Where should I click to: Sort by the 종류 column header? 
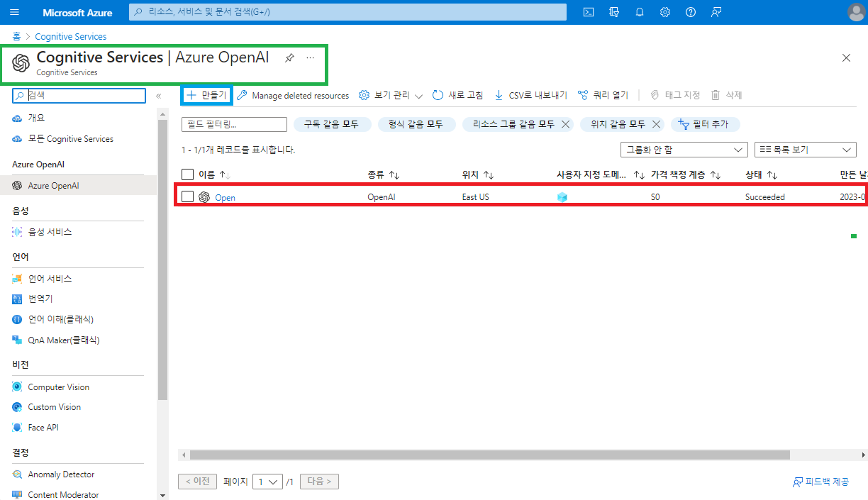(383, 174)
